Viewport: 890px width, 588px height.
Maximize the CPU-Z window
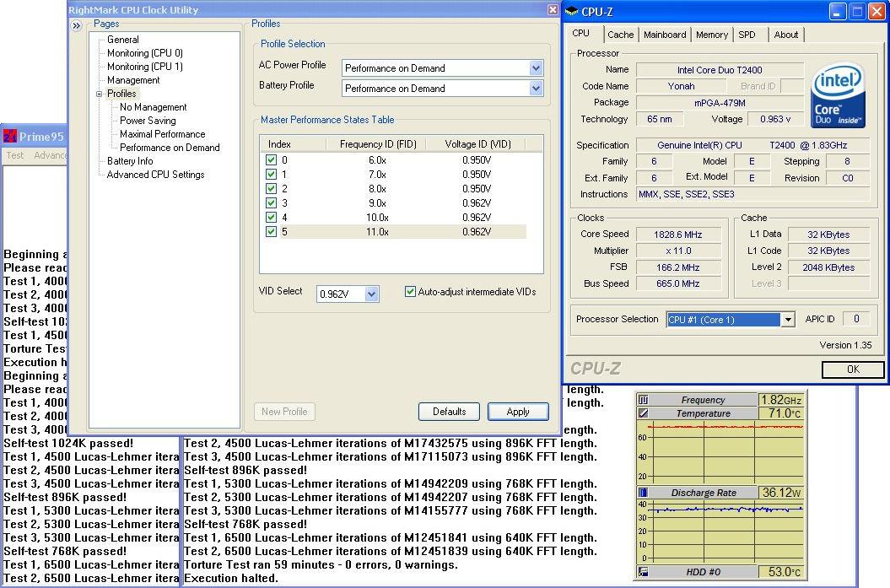coord(857,11)
